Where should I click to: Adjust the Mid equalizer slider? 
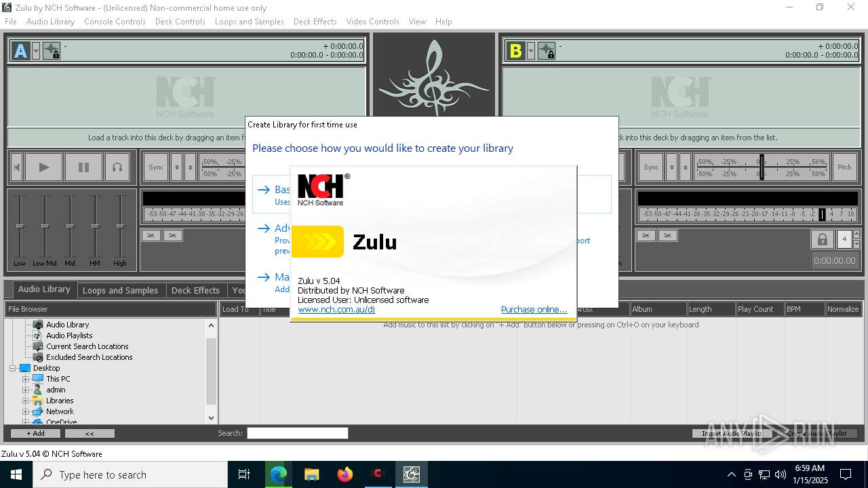coord(70,226)
